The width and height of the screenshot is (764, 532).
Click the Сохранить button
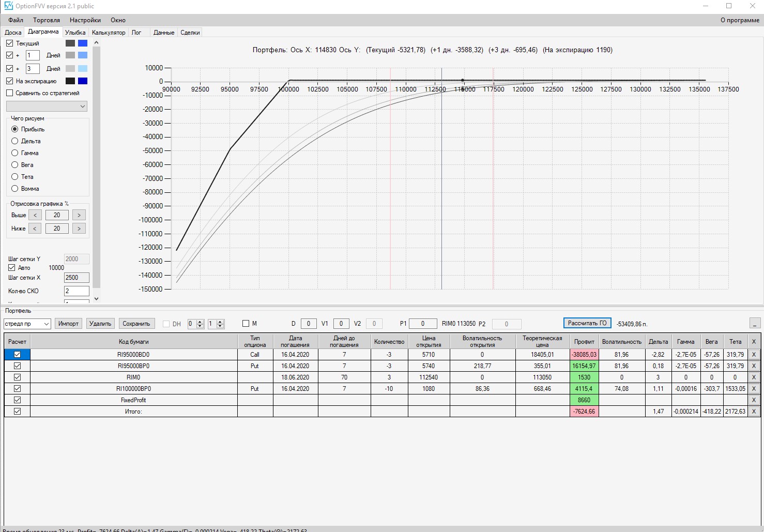coord(136,324)
